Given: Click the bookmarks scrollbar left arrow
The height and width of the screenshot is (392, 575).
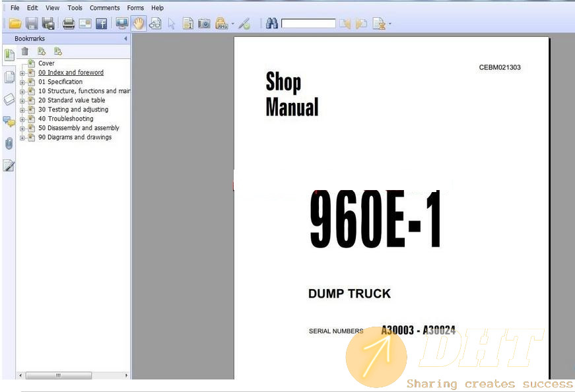Looking at the screenshot, I should (x=20, y=376).
